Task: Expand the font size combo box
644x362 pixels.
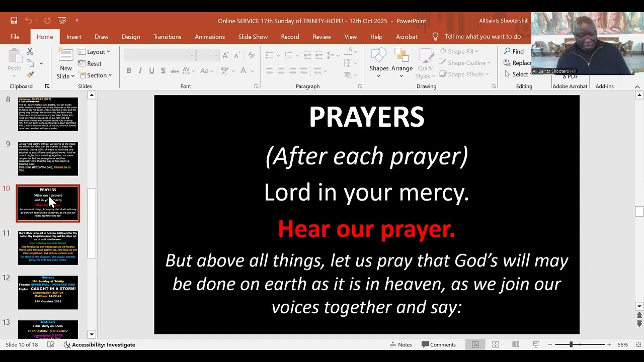Action: point(216,55)
